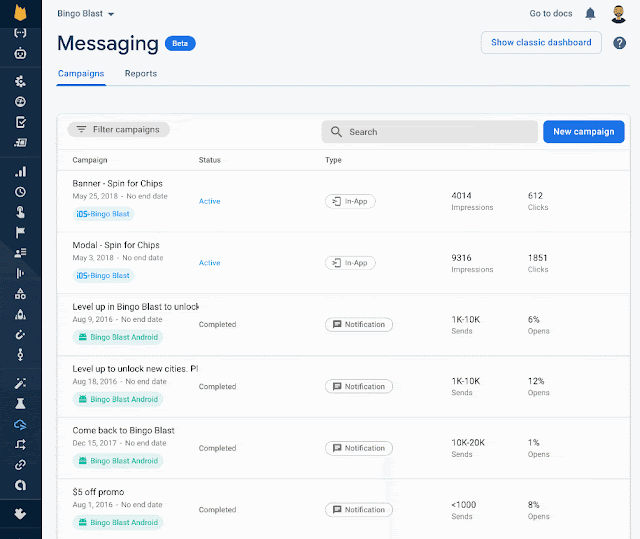This screenshot has width=640, height=539.
Task: Open 'Come back to Bingo Blast' campaign
Action: (x=123, y=430)
